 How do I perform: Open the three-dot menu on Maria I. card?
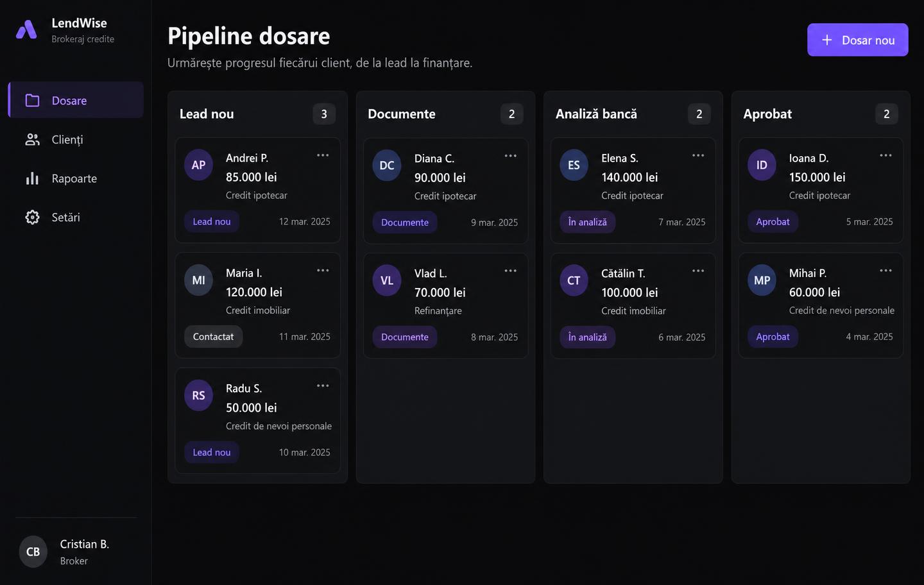coord(323,271)
